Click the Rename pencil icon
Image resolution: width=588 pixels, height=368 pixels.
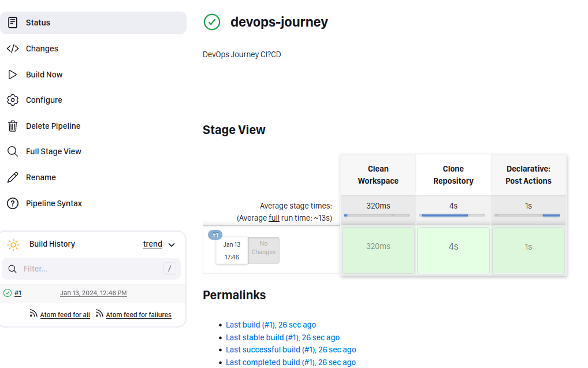(13, 177)
